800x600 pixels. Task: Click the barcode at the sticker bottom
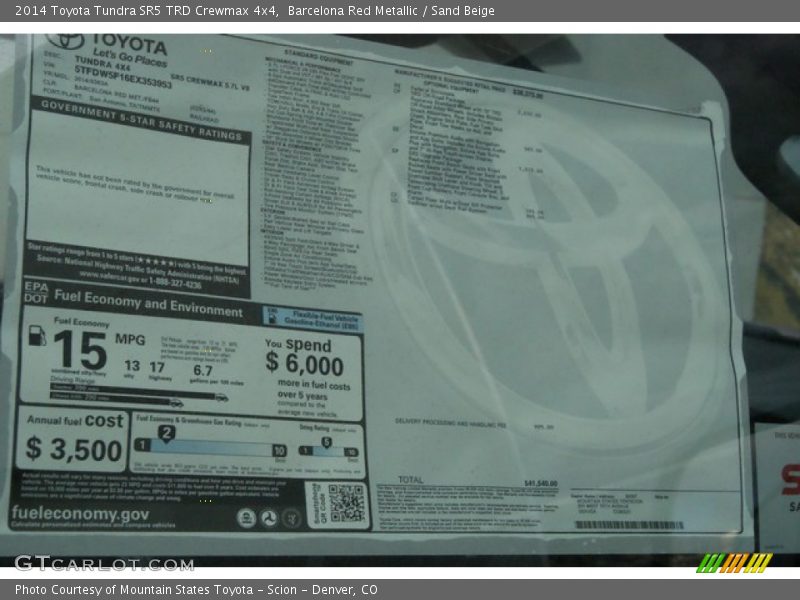pos(629,524)
